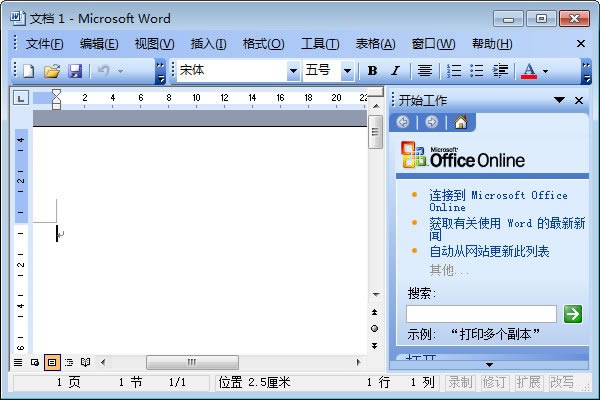Switch to print layout view
The image size is (600, 400).
(x=52, y=362)
